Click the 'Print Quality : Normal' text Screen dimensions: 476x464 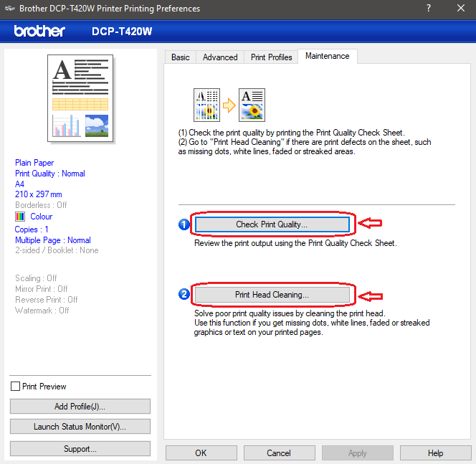50,174
